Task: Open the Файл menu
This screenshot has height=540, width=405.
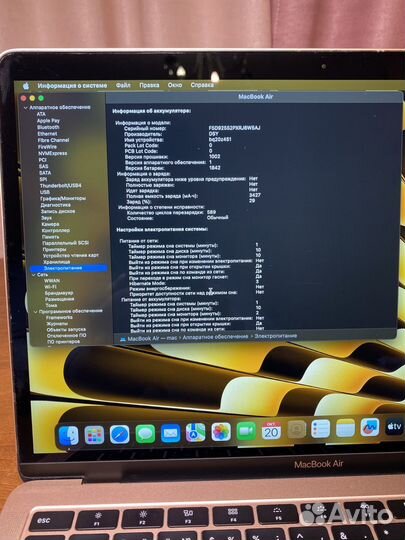Action: point(123,85)
